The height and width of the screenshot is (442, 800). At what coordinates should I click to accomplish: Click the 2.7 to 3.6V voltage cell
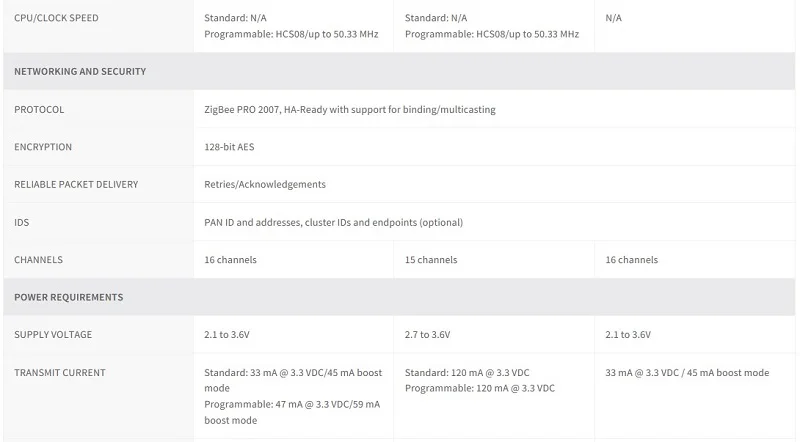click(428, 335)
